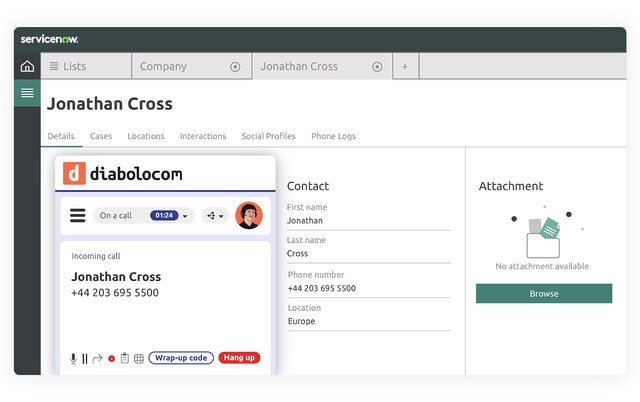The width and height of the screenshot is (640, 402).
Task: Switch to the Company tab
Action: (191, 66)
